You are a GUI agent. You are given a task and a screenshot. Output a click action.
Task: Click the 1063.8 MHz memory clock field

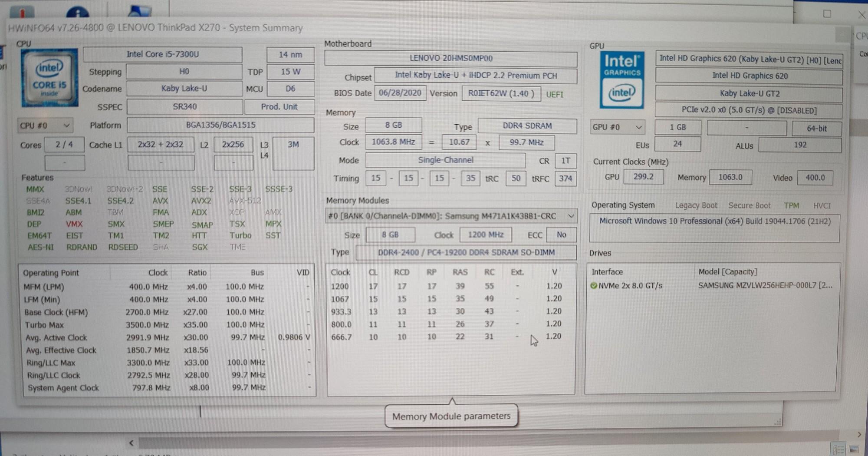pos(393,142)
